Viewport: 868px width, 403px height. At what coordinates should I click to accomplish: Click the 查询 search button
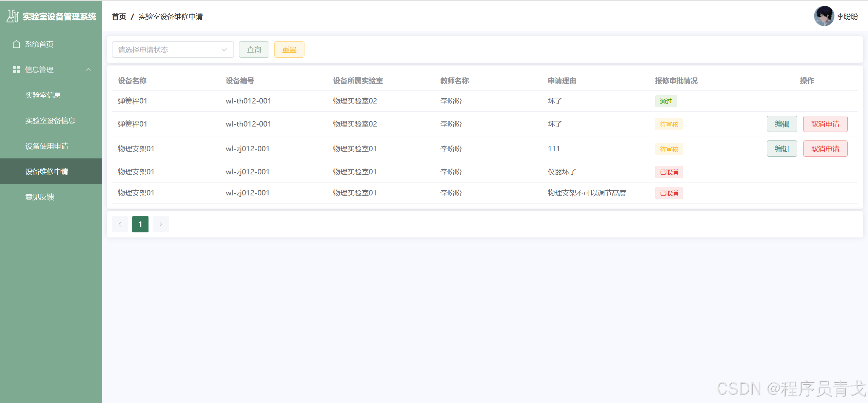[254, 50]
